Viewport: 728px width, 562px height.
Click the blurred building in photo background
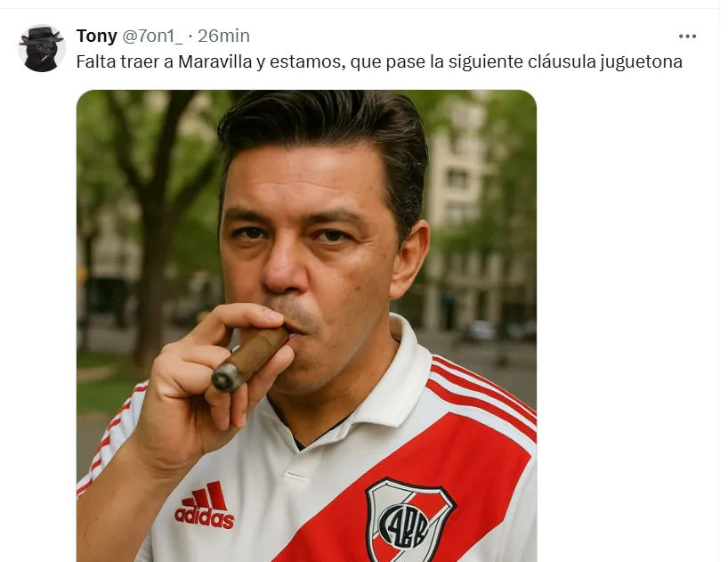coord(465,209)
